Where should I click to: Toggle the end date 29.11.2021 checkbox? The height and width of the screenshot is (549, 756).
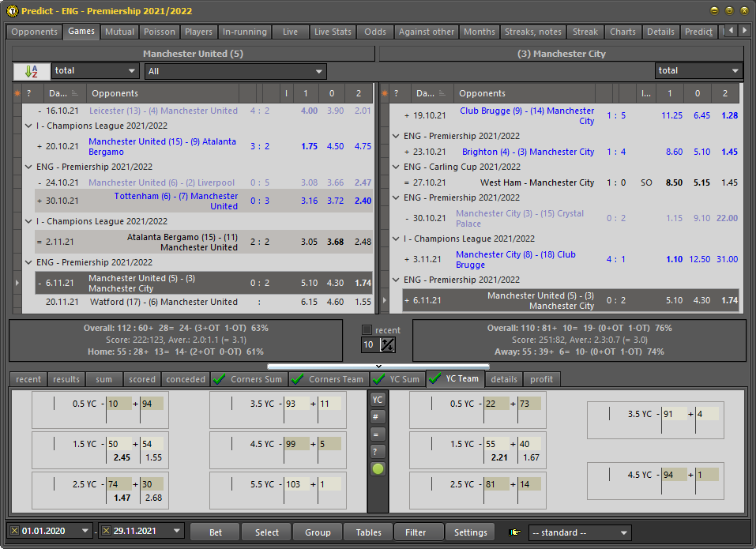[106, 532]
